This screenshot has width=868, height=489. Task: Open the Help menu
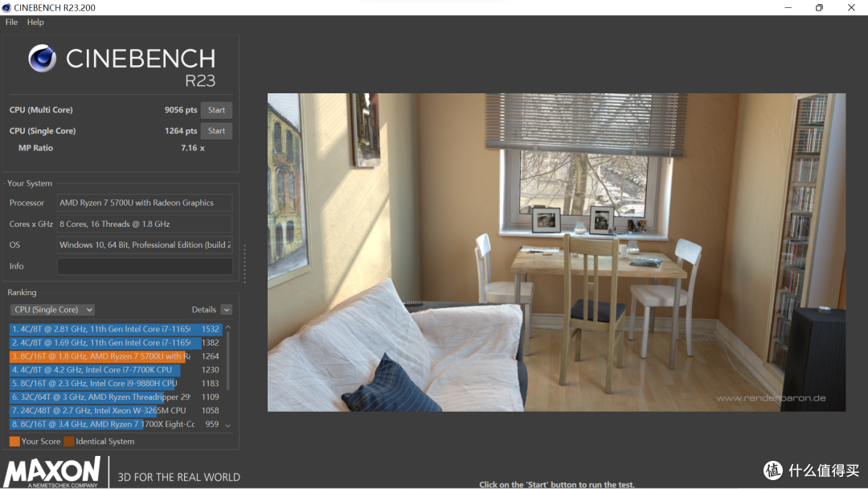click(35, 23)
